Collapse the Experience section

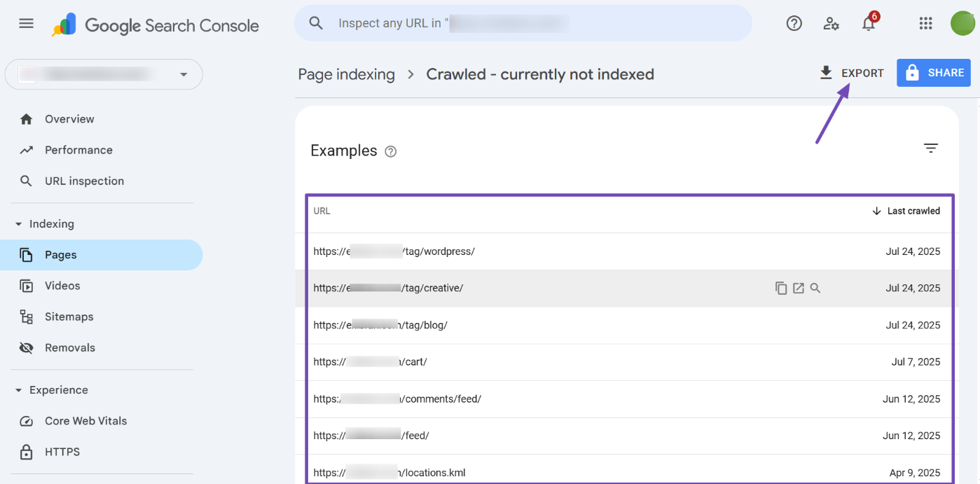(19, 390)
